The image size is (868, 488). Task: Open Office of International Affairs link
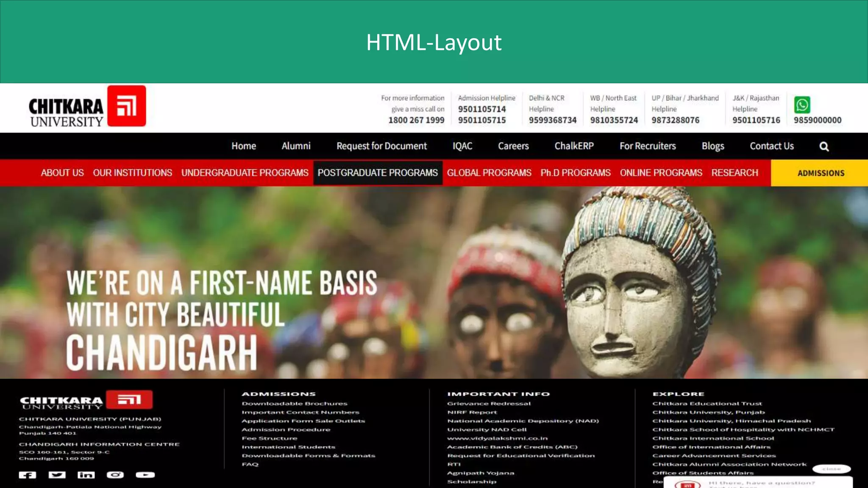(x=712, y=447)
